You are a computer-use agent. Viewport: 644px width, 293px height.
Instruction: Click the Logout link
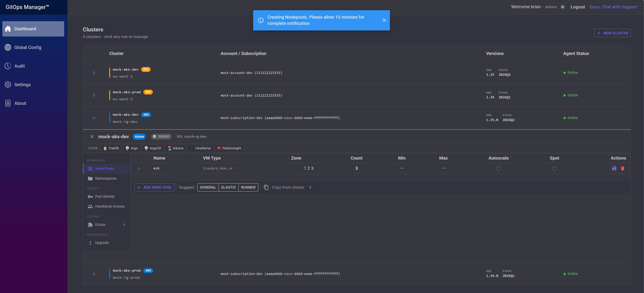click(x=577, y=7)
